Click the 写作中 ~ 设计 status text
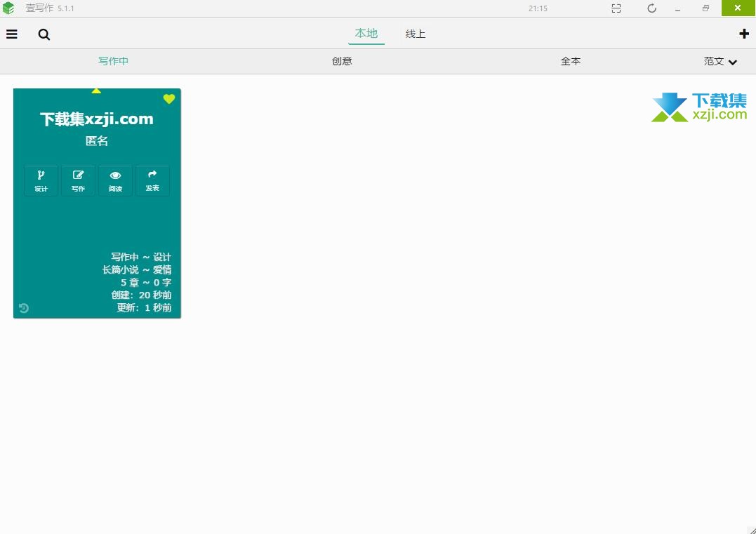Viewport: 756px width, 534px height. coord(141,257)
